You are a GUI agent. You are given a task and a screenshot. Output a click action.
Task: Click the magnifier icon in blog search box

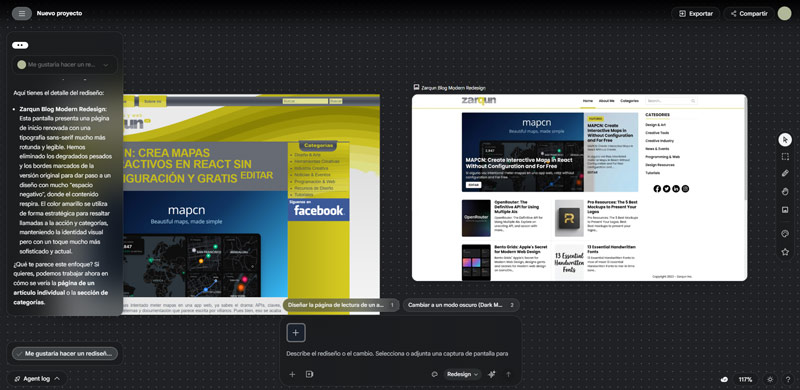(693, 101)
